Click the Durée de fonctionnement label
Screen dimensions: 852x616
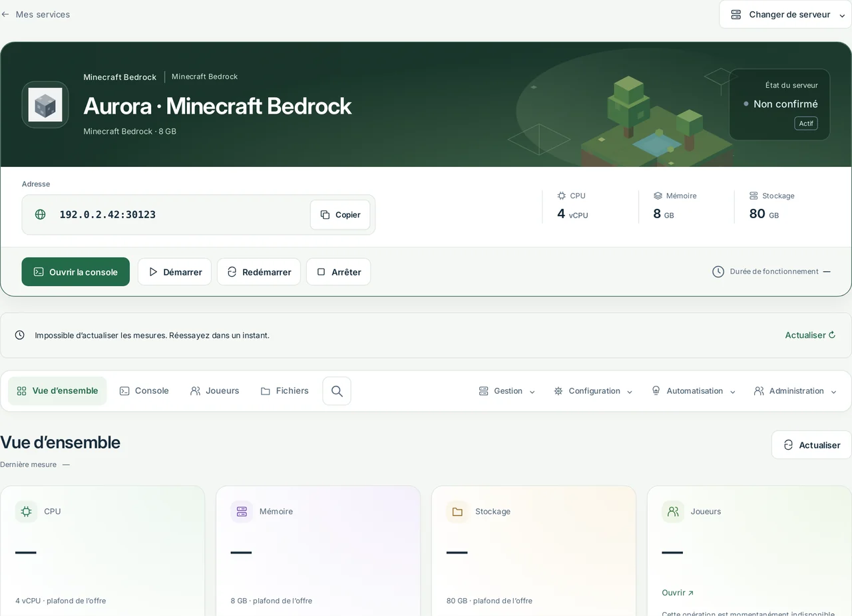coord(774,271)
